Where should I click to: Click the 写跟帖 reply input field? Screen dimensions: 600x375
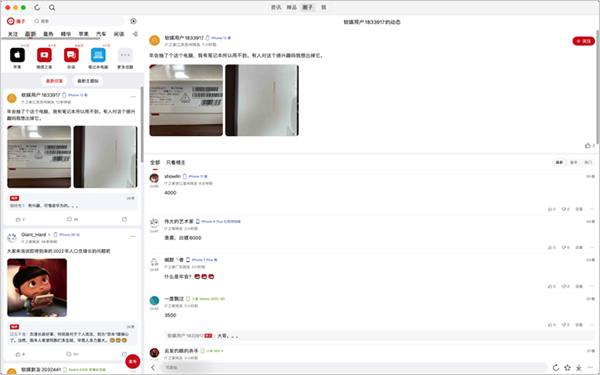pos(354,367)
